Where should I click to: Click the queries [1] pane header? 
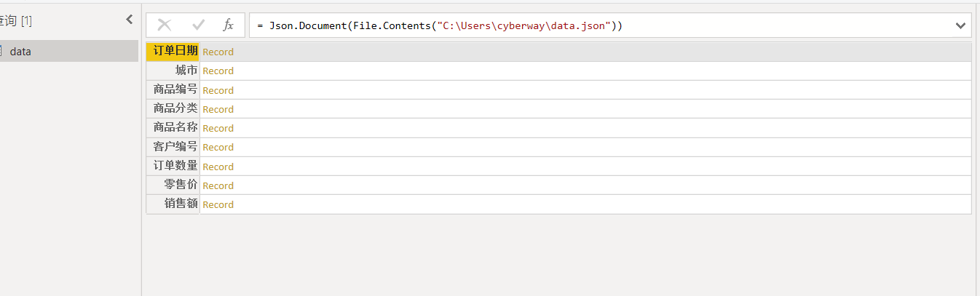tap(16, 21)
